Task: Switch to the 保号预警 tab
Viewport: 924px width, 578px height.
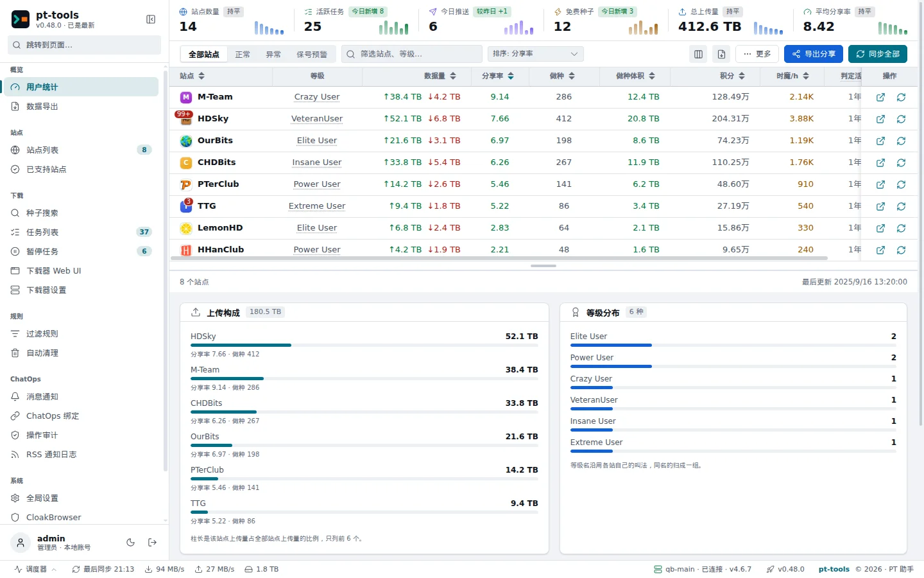Action: click(312, 54)
